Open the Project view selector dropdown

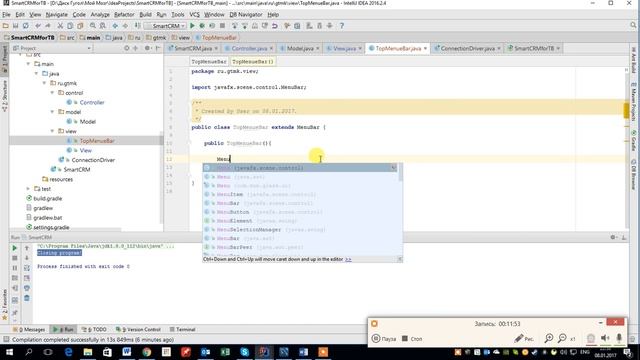click(x=52, y=48)
